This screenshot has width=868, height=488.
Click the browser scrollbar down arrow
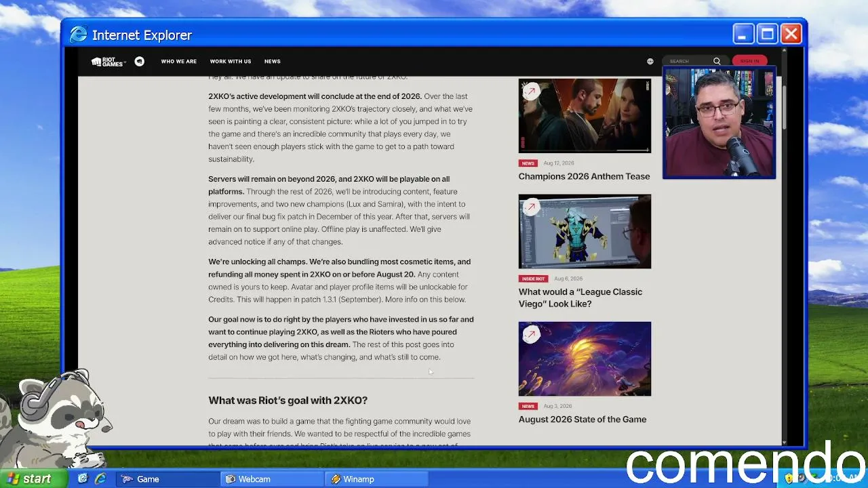click(x=785, y=443)
